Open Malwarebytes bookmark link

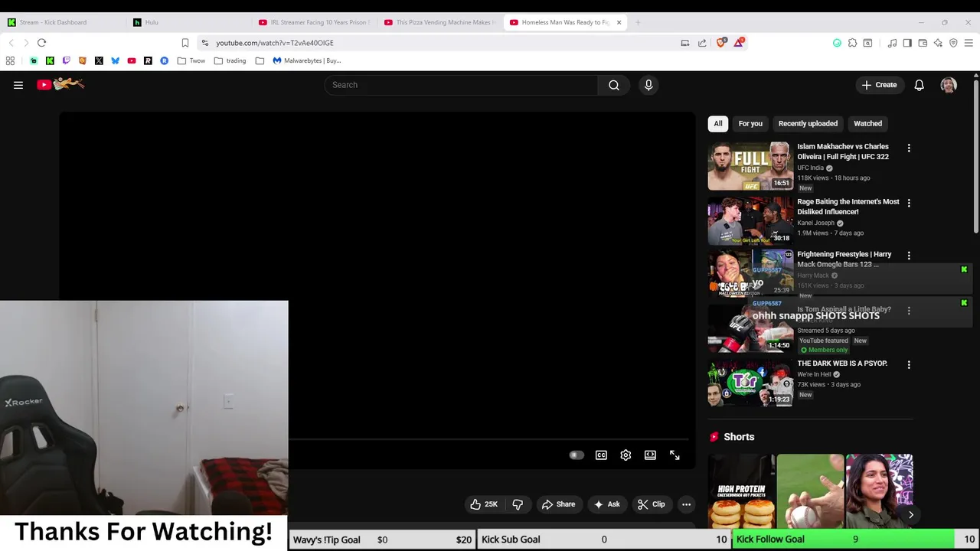pyautogui.click(x=306, y=60)
